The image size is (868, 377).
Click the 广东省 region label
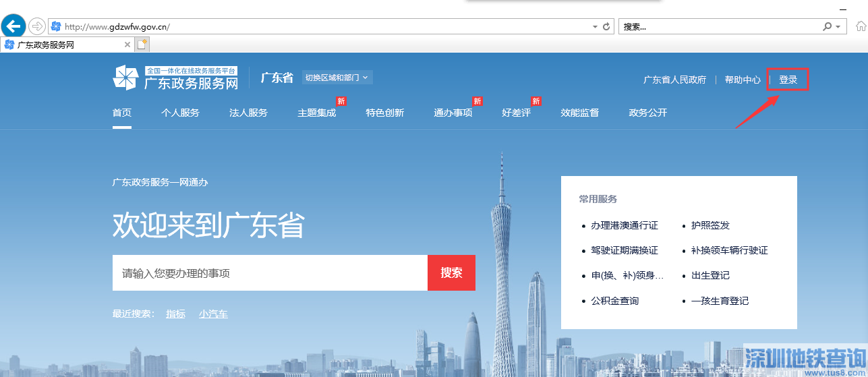277,78
